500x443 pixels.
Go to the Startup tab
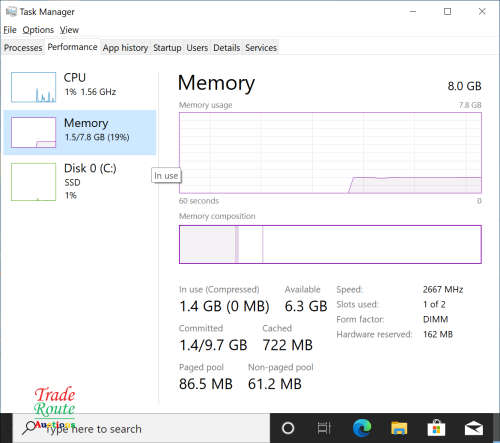click(167, 48)
